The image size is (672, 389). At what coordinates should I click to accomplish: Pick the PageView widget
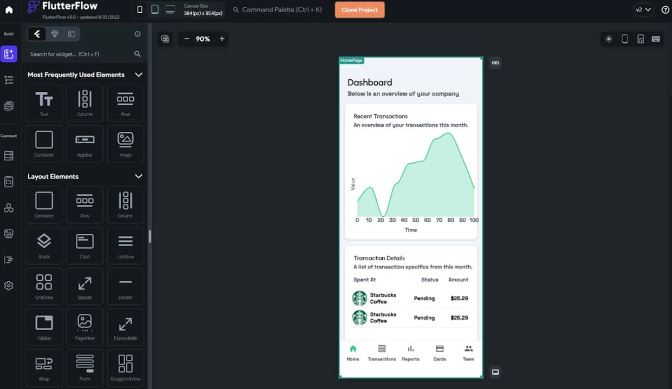(85, 326)
